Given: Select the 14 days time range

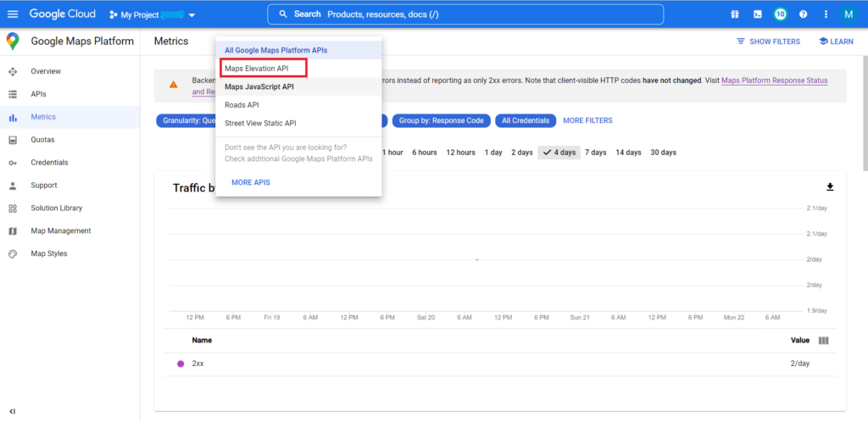Looking at the screenshot, I should 628,153.
